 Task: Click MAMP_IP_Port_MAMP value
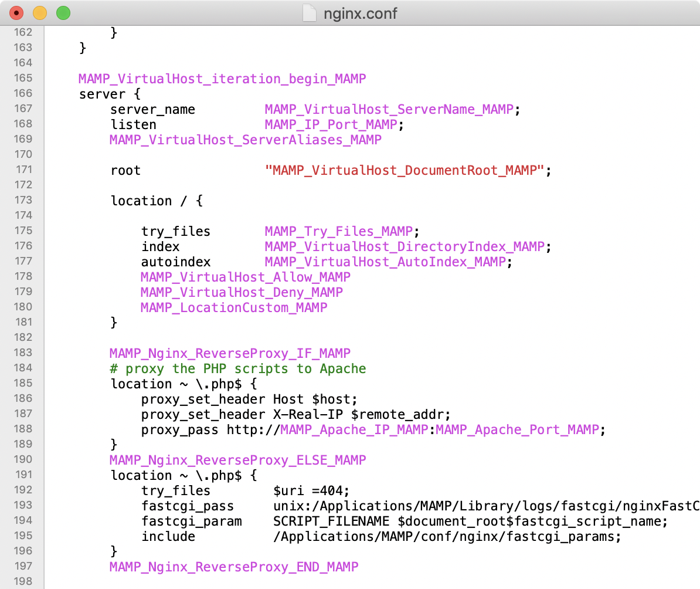[x=331, y=125]
